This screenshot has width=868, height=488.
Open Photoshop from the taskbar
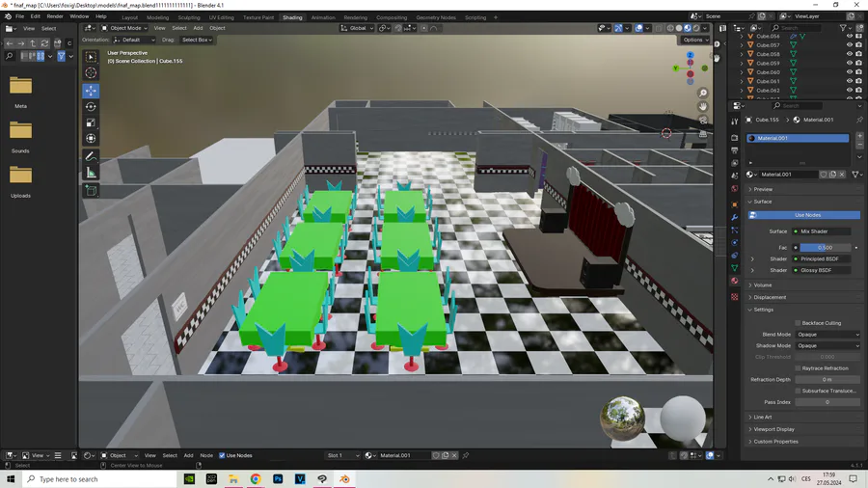click(278, 479)
